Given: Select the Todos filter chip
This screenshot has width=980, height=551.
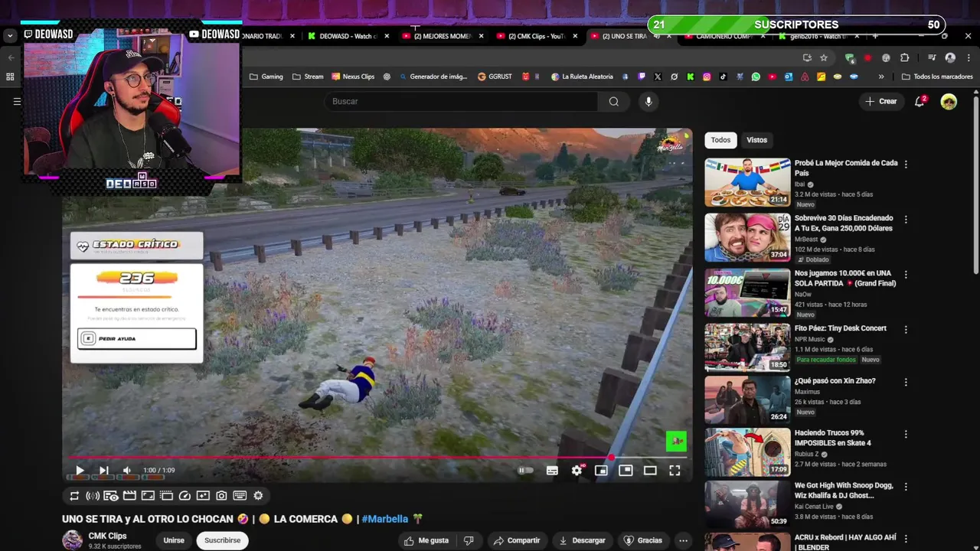Looking at the screenshot, I should pyautogui.click(x=720, y=140).
